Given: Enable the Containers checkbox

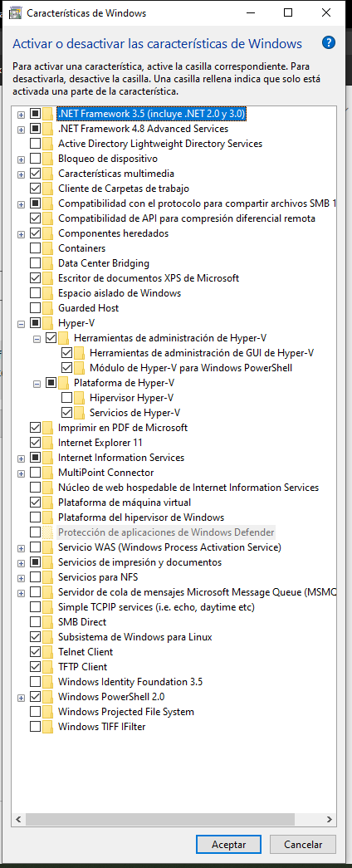Looking at the screenshot, I should coord(35,248).
